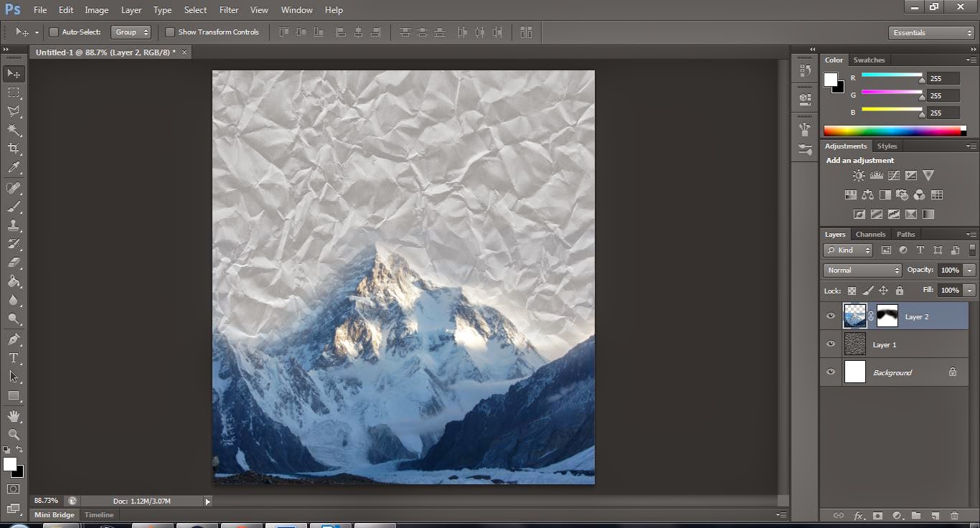The width and height of the screenshot is (980, 528).
Task: Select the Dodge tool
Action: (x=14, y=319)
